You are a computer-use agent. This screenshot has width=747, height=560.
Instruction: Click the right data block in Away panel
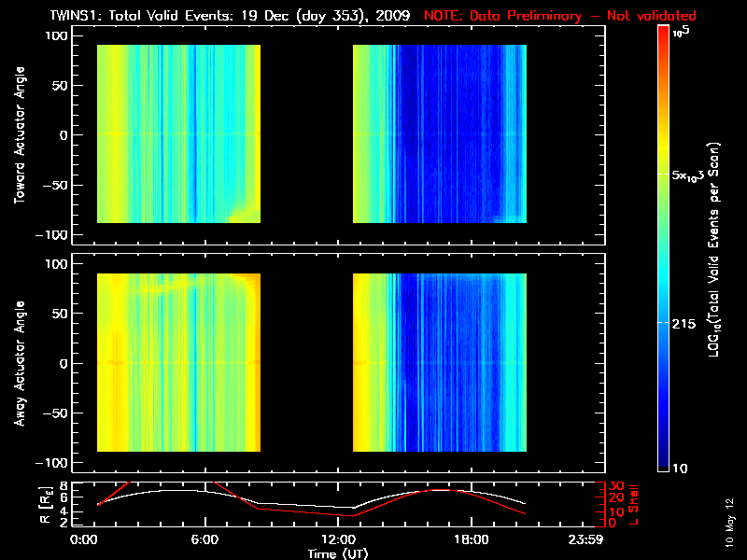tap(439, 363)
